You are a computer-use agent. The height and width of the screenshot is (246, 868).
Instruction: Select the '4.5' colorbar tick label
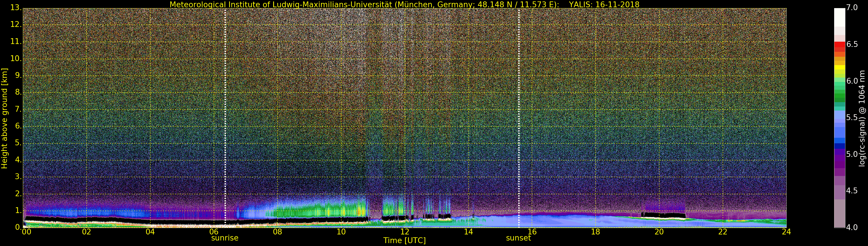coord(852,191)
